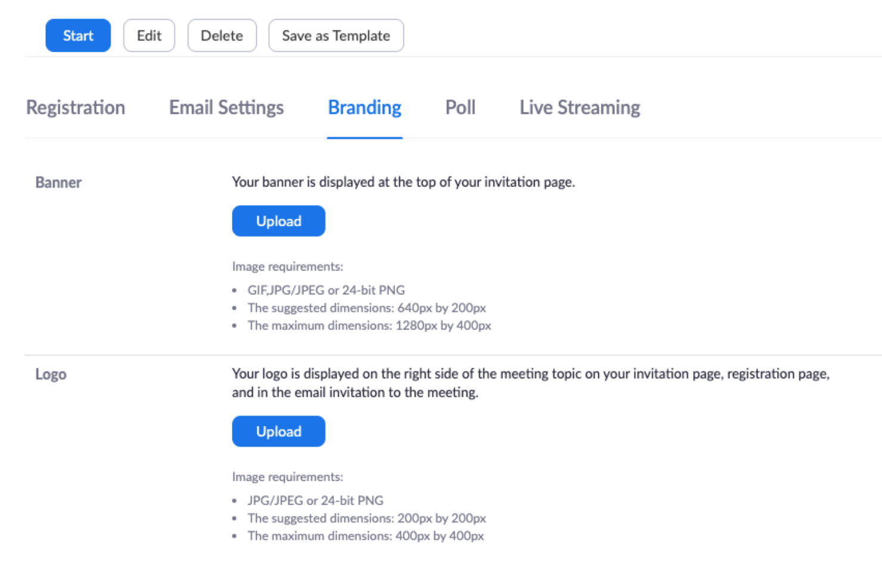Viewport: 882px width, 588px height.
Task: Click the Logo section label
Action: coord(51,374)
